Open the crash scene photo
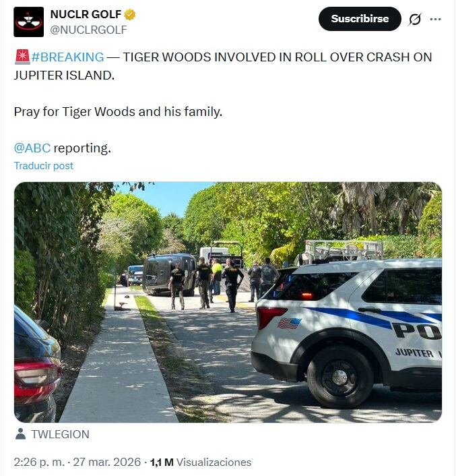The image size is (456, 476). tap(228, 302)
